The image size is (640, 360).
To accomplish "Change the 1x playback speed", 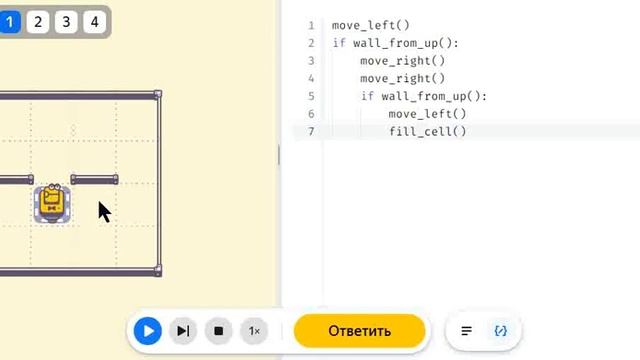I will click(x=254, y=331).
